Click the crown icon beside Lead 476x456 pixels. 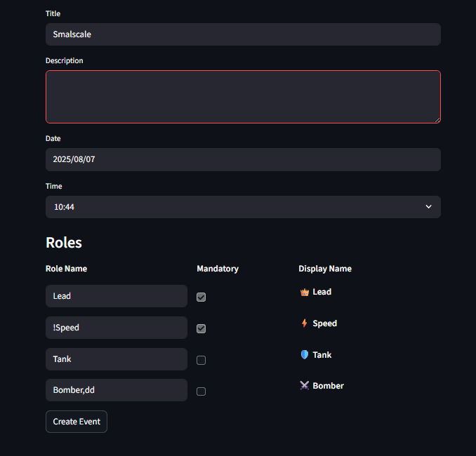pos(304,292)
